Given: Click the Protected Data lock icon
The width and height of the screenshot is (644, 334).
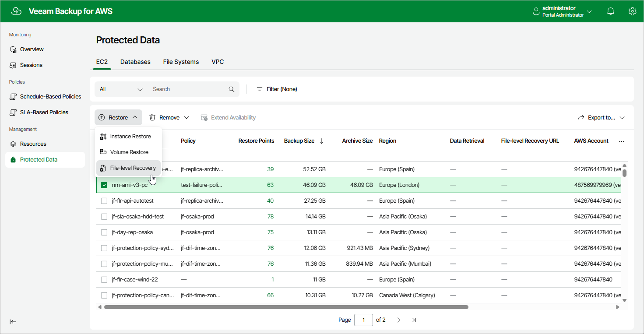Looking at the screenshot, I should [13, 160].
